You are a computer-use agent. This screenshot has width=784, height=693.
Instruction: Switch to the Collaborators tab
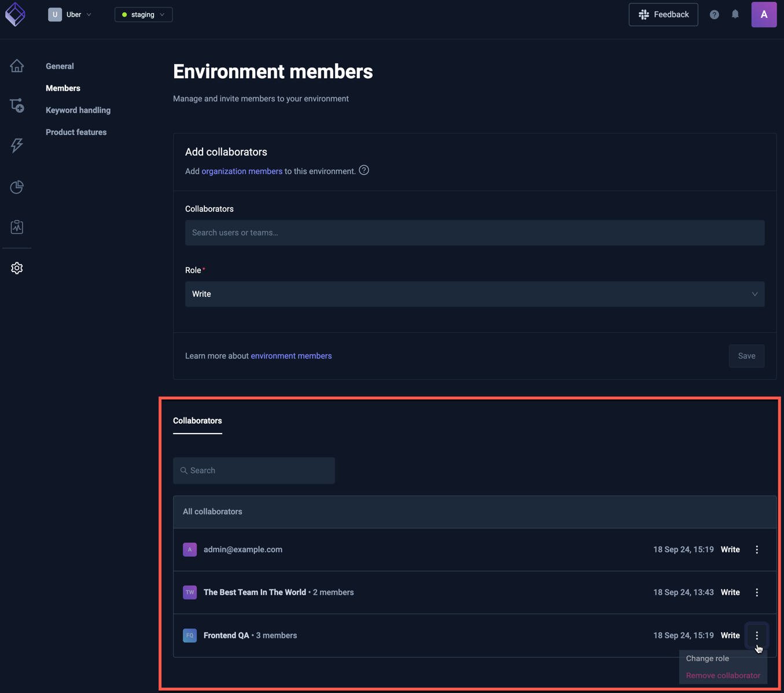point(197,421)
